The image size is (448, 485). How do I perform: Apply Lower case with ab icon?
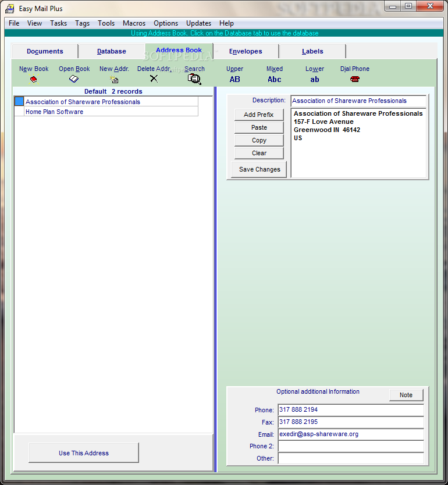315,80
